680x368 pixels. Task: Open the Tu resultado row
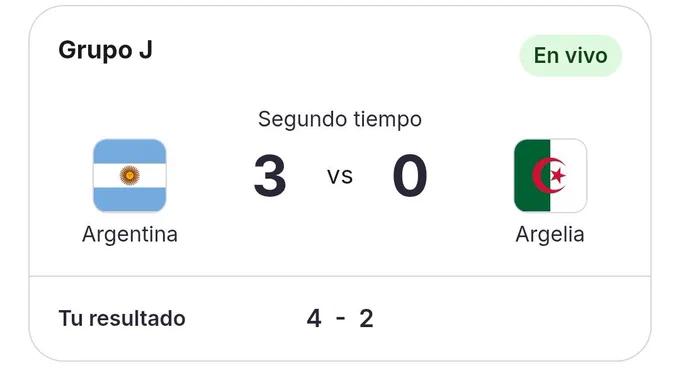tap(340, 319)
